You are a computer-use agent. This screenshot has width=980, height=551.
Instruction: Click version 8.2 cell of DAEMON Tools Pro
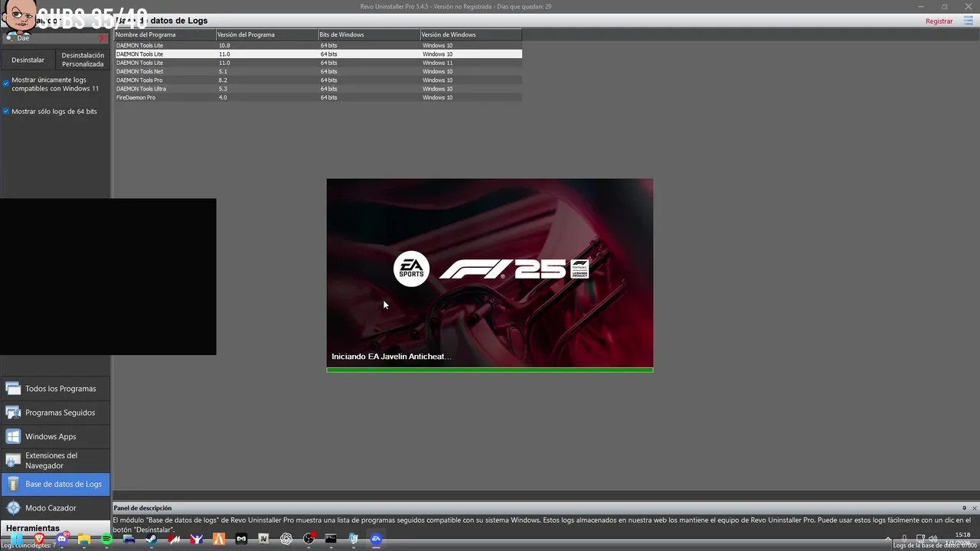click(223, 80)
